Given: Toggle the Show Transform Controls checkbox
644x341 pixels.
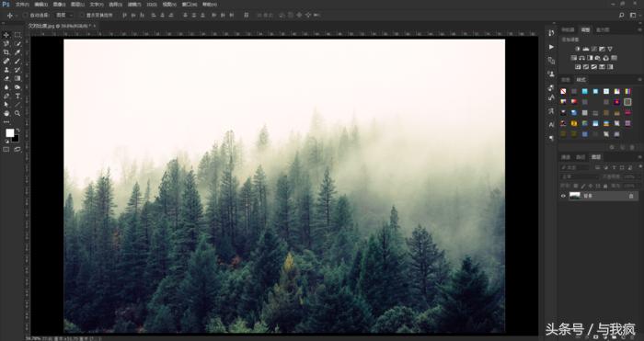Looking at the screenshot, I should 82,16.
